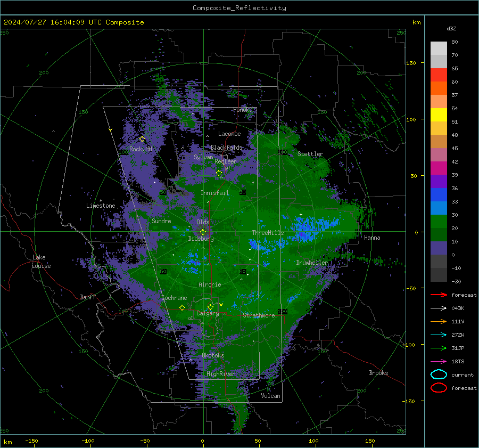Click the Sylvan label on the map

pos(203,157)
